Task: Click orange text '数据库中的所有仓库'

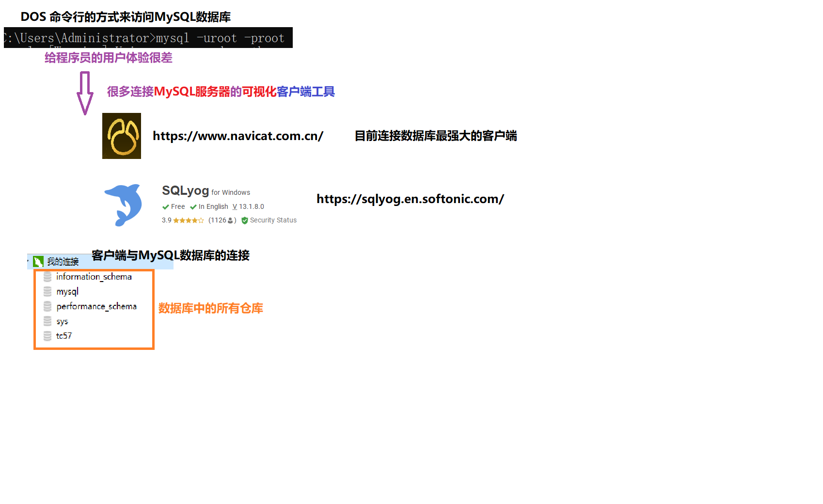Action: (x=211, y=308)
